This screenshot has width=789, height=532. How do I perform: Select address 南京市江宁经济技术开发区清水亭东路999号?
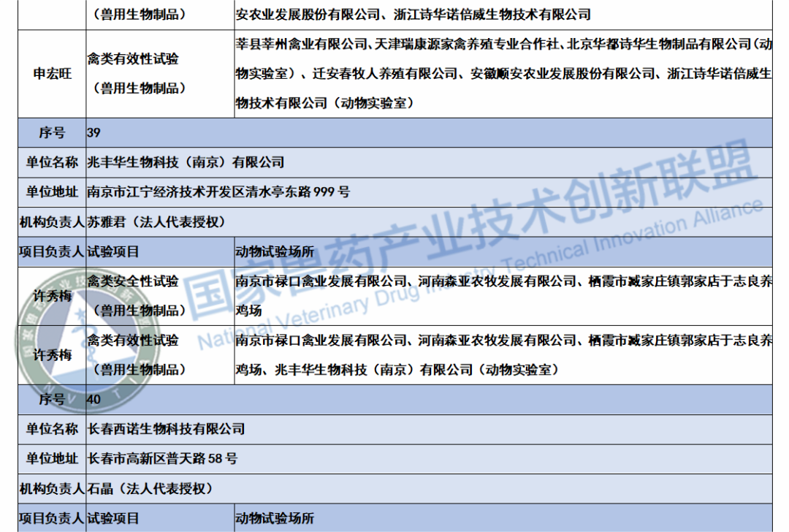218,192
